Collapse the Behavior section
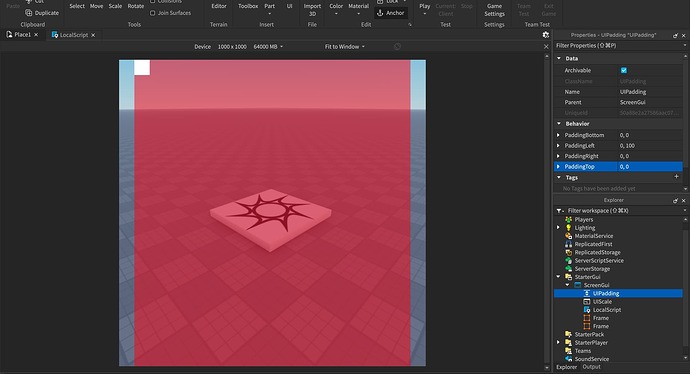Viewport: 690px width, 374px height. (x=559, y=124)
